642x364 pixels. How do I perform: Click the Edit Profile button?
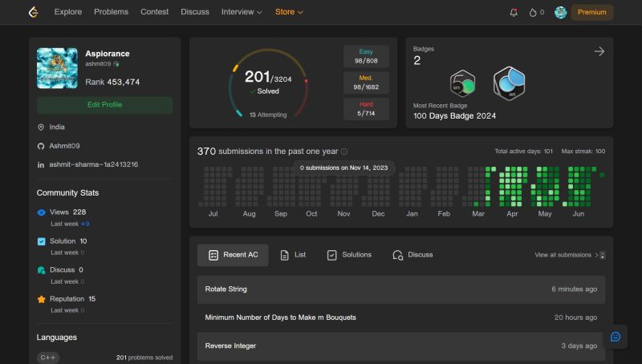[x=105, y=105]
